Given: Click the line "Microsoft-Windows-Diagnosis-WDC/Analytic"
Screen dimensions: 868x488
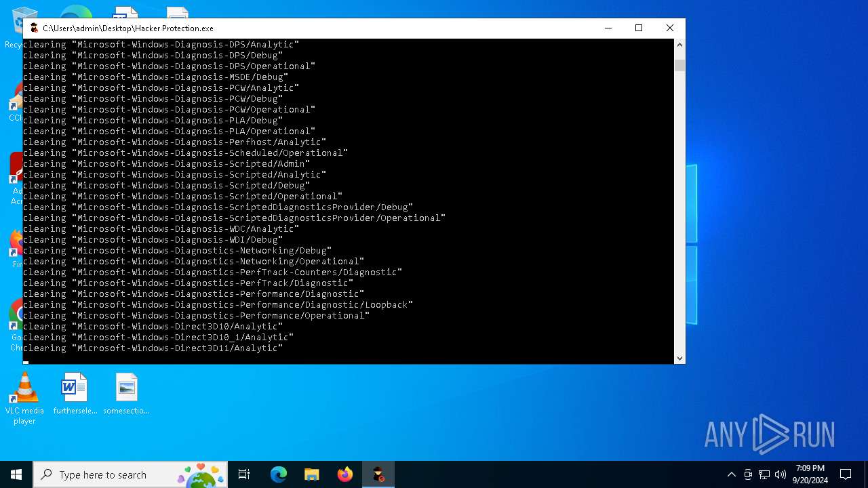Looking at the screenshot, I should point(161,229).
